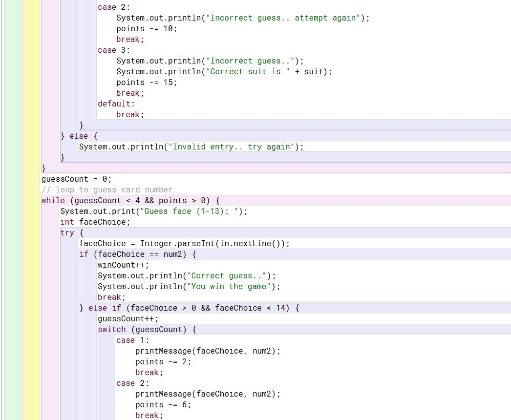Viewport: 511px width, 420px height.
Task: Click the Invalid entry string literal
Action: pyautogui.click(x=229, y=147)
